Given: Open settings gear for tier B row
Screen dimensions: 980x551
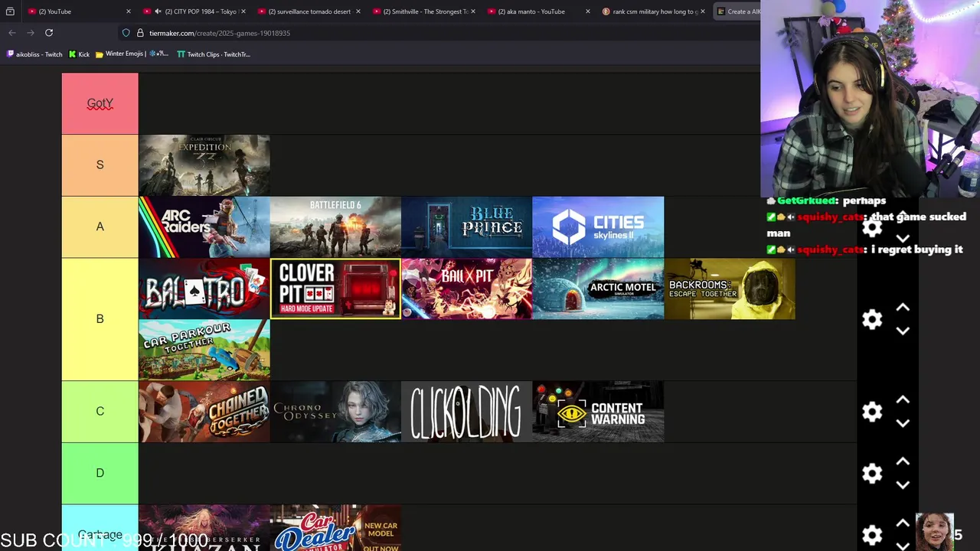Looking at the screenshot, I should click(x=872, y=319).
